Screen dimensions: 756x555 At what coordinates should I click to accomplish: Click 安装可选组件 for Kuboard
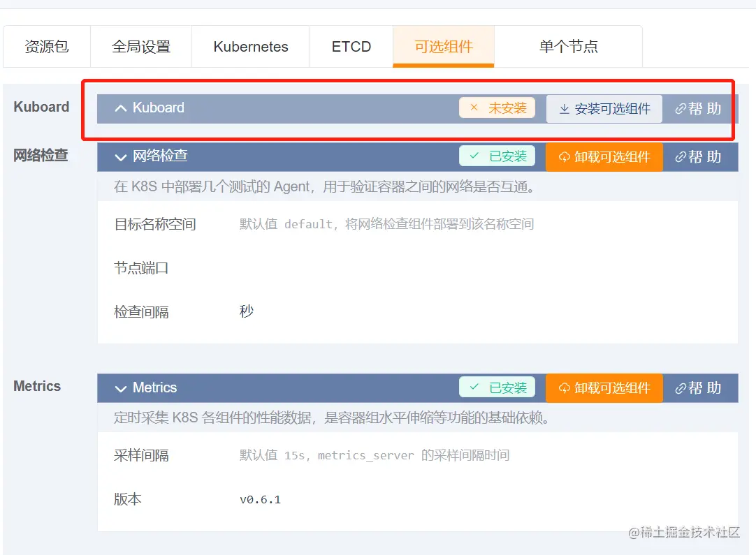tap(604, 109)
